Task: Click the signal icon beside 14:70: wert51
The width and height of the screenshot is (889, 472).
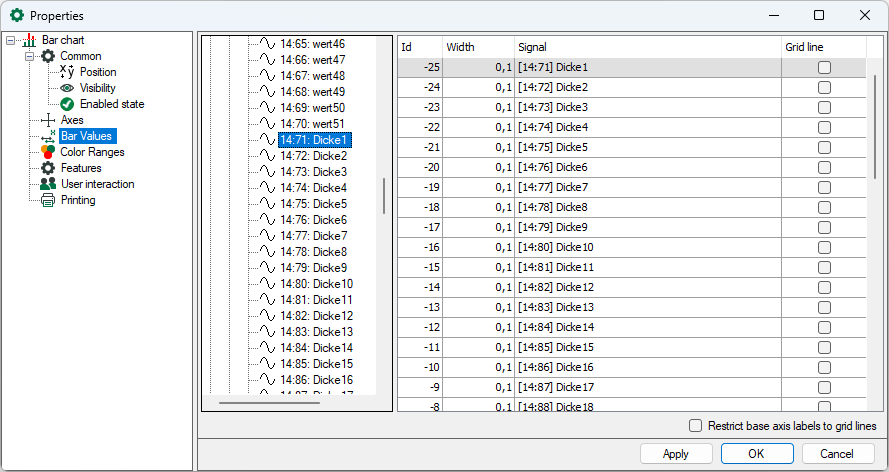Action: point(267,123)
